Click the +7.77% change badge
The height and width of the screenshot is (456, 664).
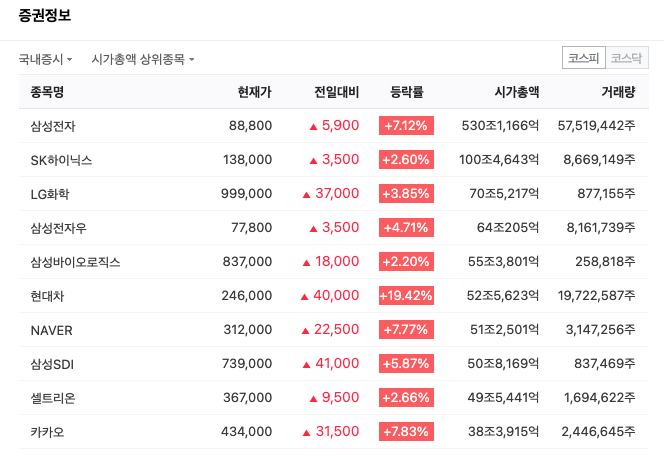tap(406, 329)
